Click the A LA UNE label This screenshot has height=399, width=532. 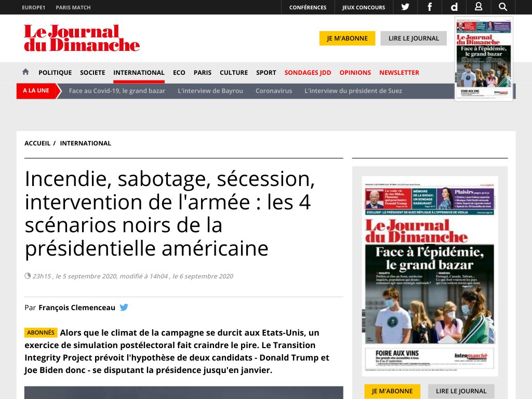point(36,90)
